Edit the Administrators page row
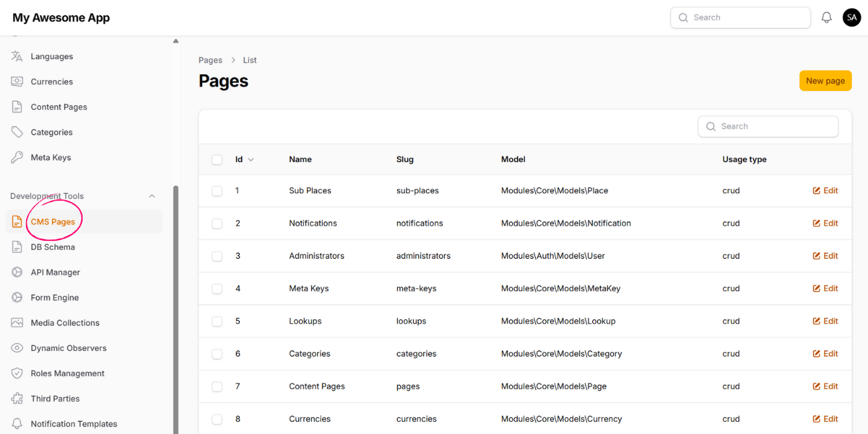 (825, 256)
